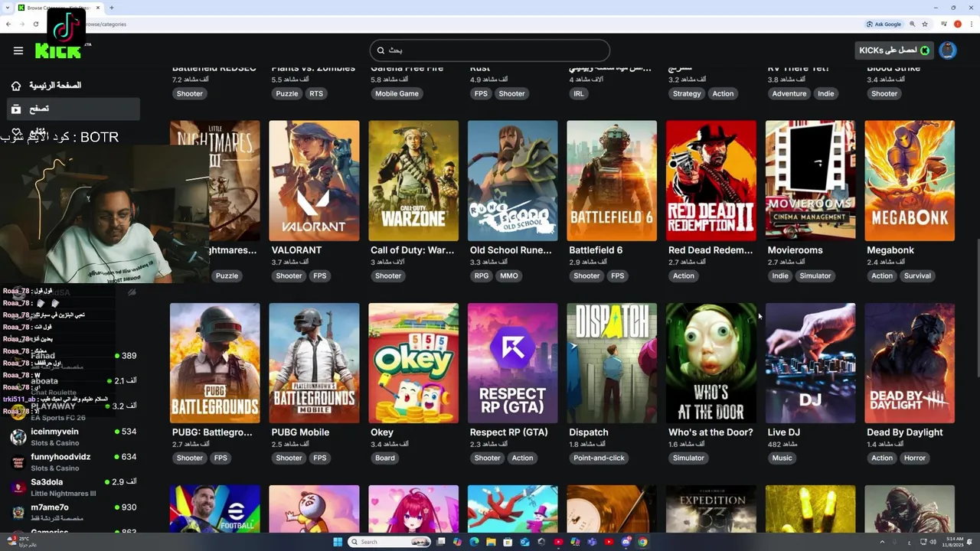Open Who's at the Door cover
Screen dimensions: 980x551
(711, 363)
